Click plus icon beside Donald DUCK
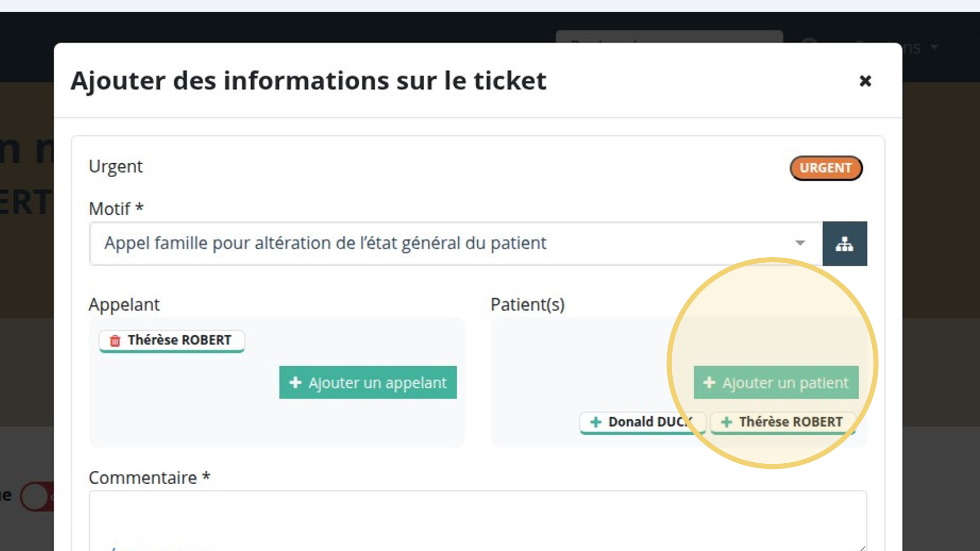This screenshot has height=551, width=980. pyautogui.click(x=596, y=422)
